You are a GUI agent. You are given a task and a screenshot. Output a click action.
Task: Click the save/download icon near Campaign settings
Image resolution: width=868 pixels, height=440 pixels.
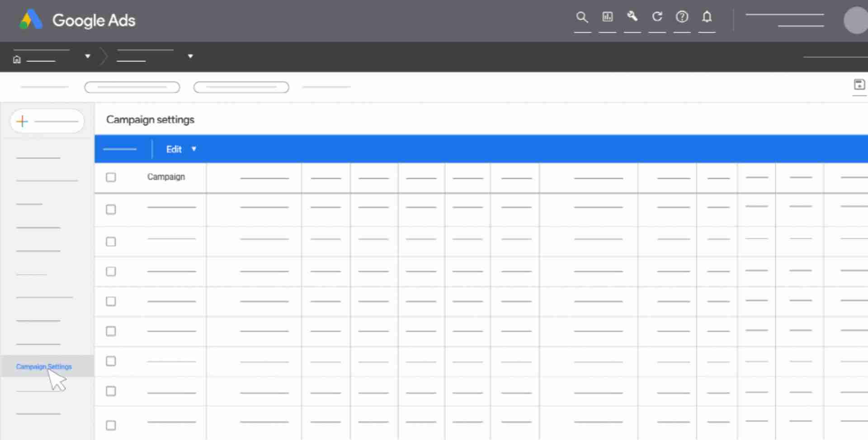[859, 85]
